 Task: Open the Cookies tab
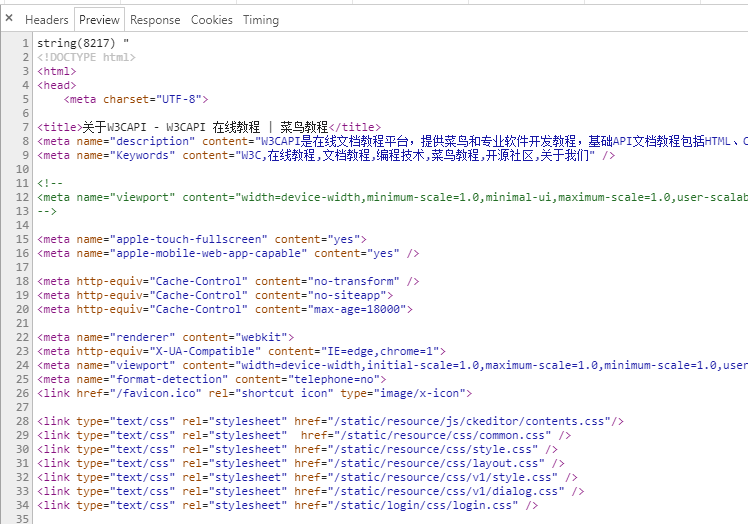pyautogui.click(x=212, y=20)
